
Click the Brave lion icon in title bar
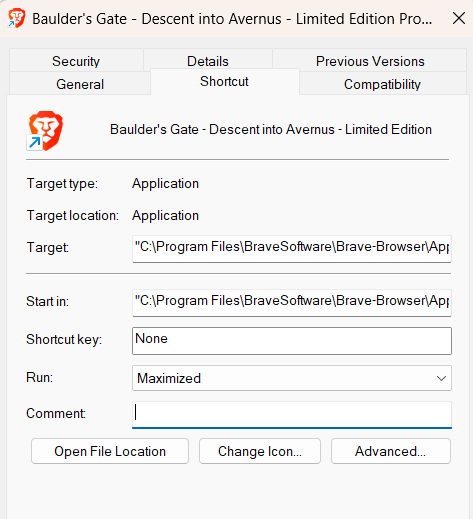(x=16, y=18)
